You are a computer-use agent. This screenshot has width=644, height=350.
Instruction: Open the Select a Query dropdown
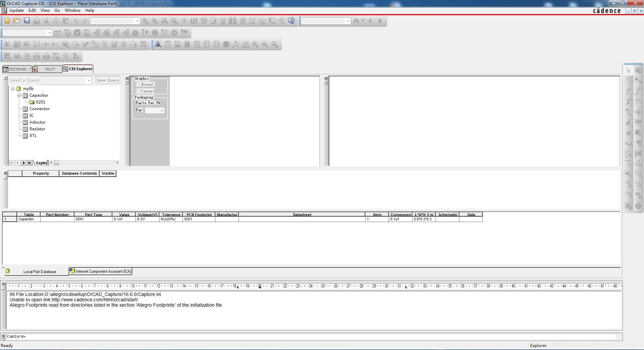(x=89, y=80)
